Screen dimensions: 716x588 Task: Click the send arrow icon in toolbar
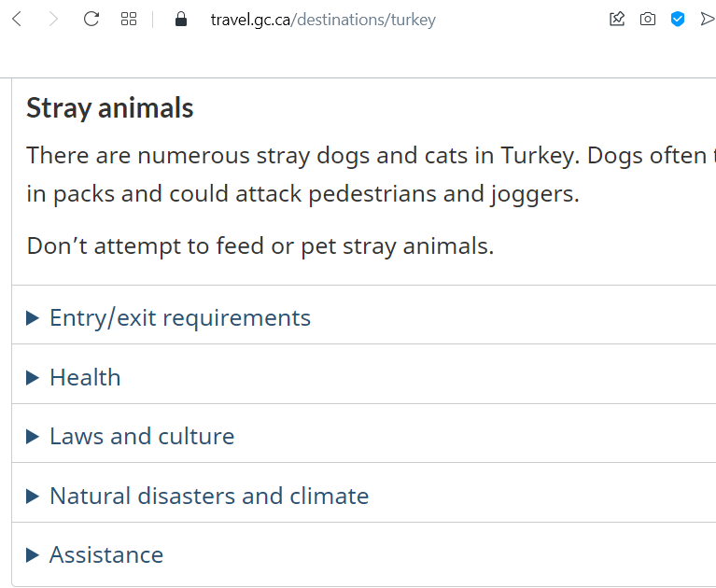[x=707, y=19]
